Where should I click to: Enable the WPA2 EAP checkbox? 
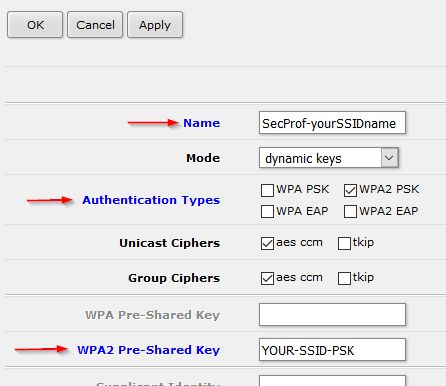[x=350, y=212]
